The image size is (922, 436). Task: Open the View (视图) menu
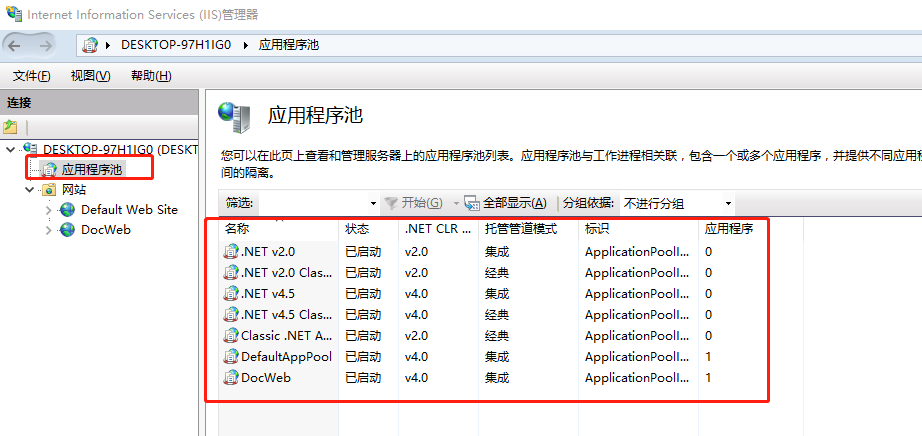[x=91, y=76]
